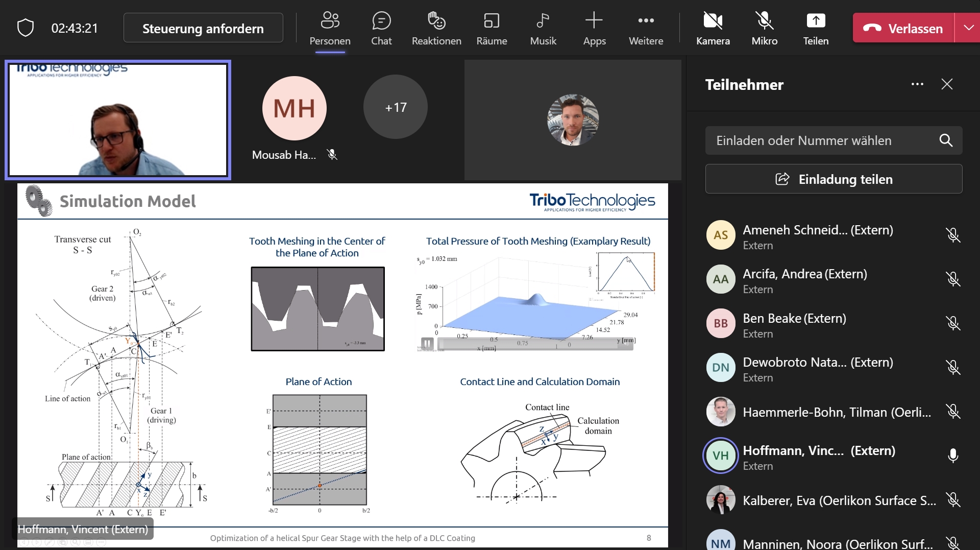Click the shield security icon
980x550 pixels.
pos(26,28)
